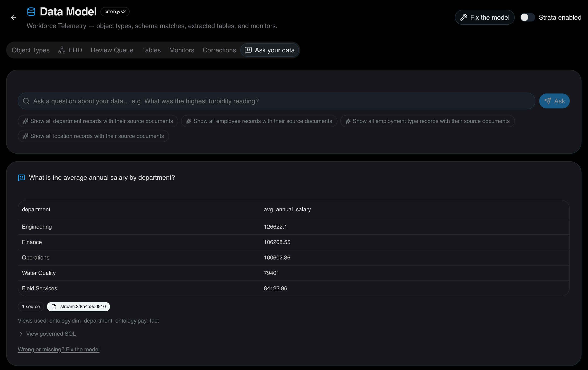
Task: Focus the Ask a question input field
Action: click(x=276, y=101)
